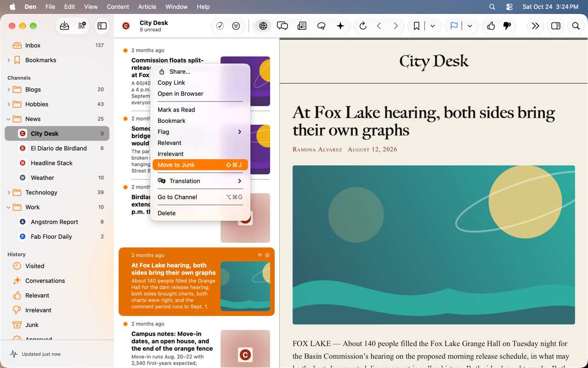Open the flag dropdown arrow
This screenshot has height=368, width=588.
tap(470, 26)
